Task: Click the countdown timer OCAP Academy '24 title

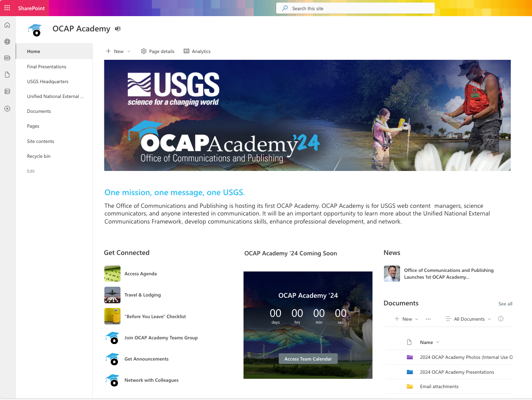Action: 308,295
